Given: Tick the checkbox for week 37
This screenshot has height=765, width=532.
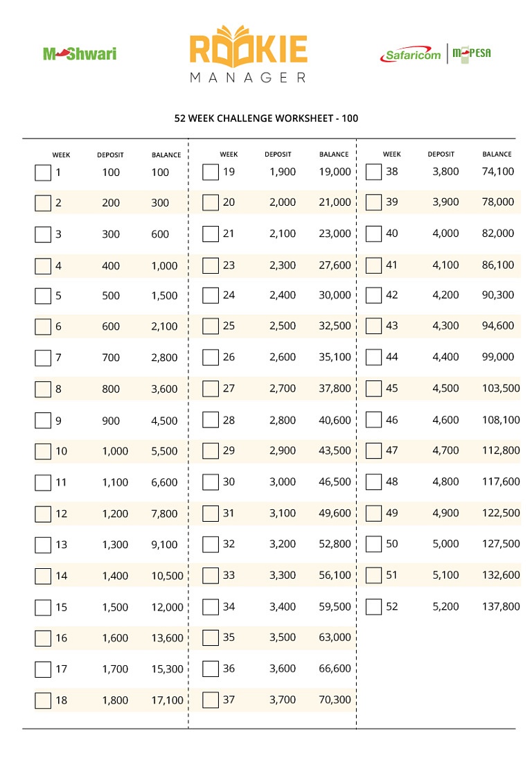Looking at the screenshot, I should point(211,700).
